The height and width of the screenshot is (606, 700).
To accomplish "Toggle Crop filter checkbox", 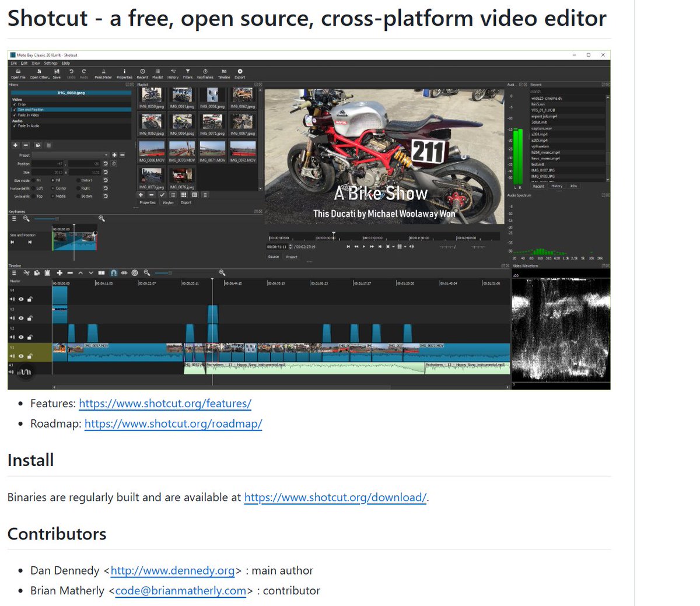I will pos(15,104).
